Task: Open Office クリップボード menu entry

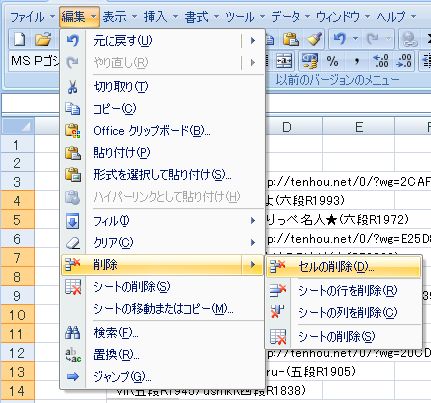Action: [162, 131]
